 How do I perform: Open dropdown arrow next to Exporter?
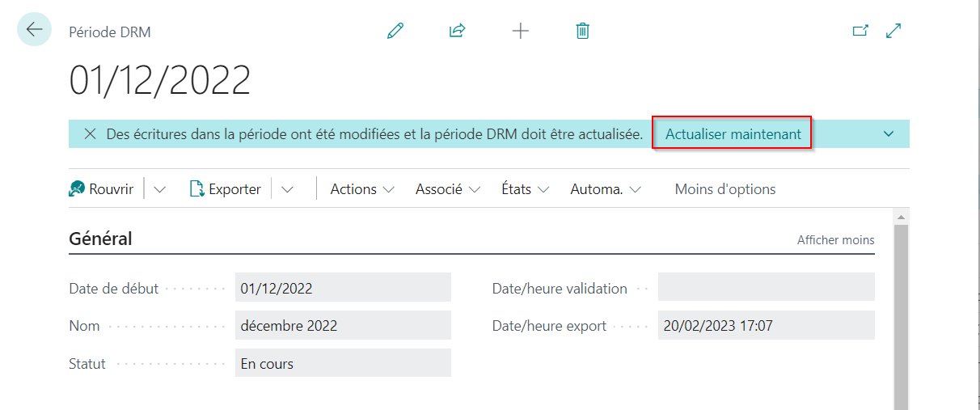287,189
